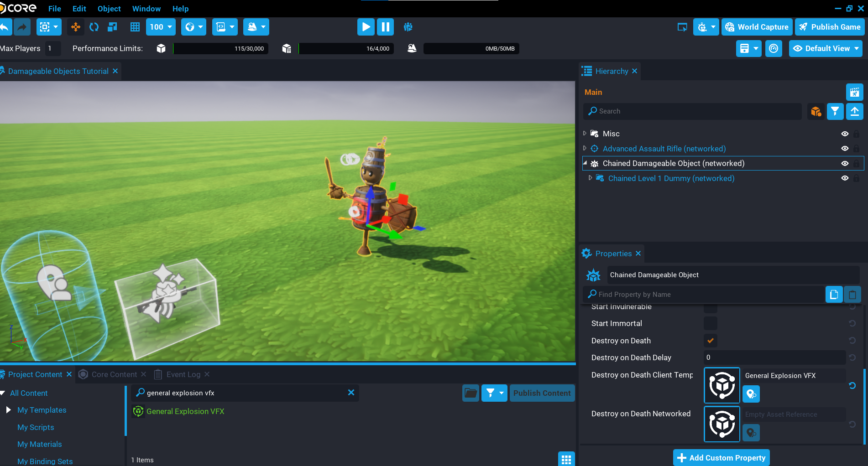This screenshot has height=466, width=868.
Task: Uncheck the Destroy on Death checkbox
Action: click(710, 341)
